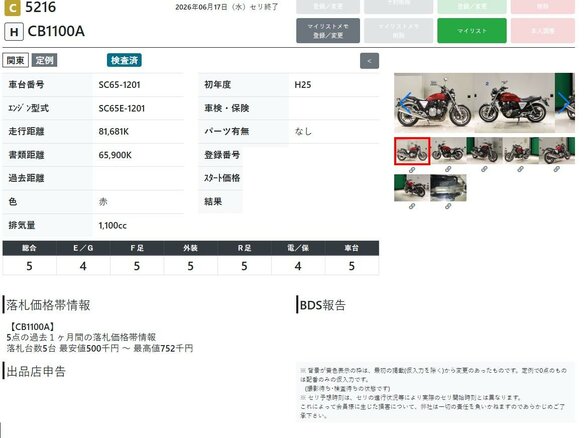The width and height of the screenshot is (584, 438).
Task: Open マイリストメモ 登録/変更 button
Action: [328, 31]
